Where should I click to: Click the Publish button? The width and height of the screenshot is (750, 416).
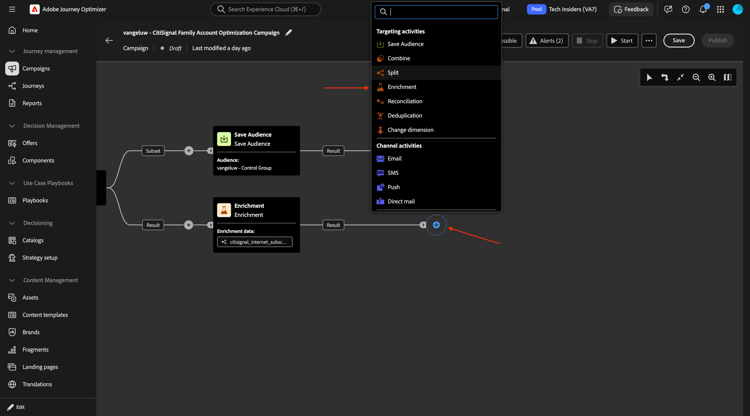point(717,41)
